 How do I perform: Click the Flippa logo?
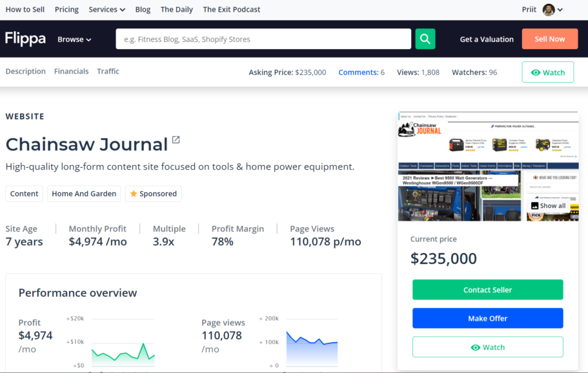pyautogui.click(x=26, y=39)
